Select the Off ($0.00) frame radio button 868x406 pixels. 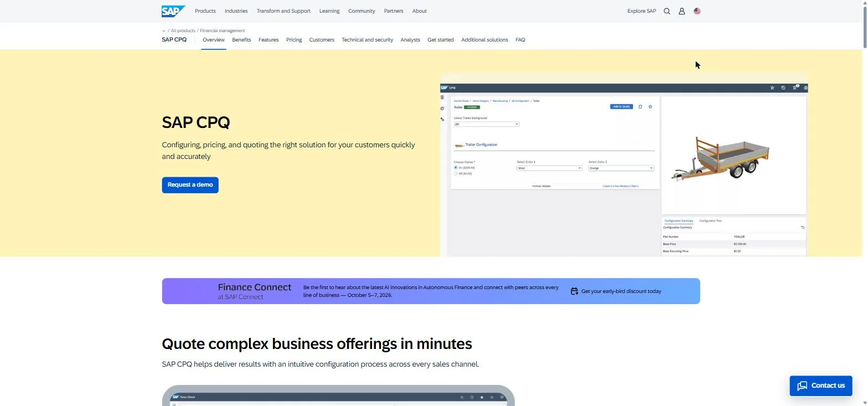click(456, 173)
